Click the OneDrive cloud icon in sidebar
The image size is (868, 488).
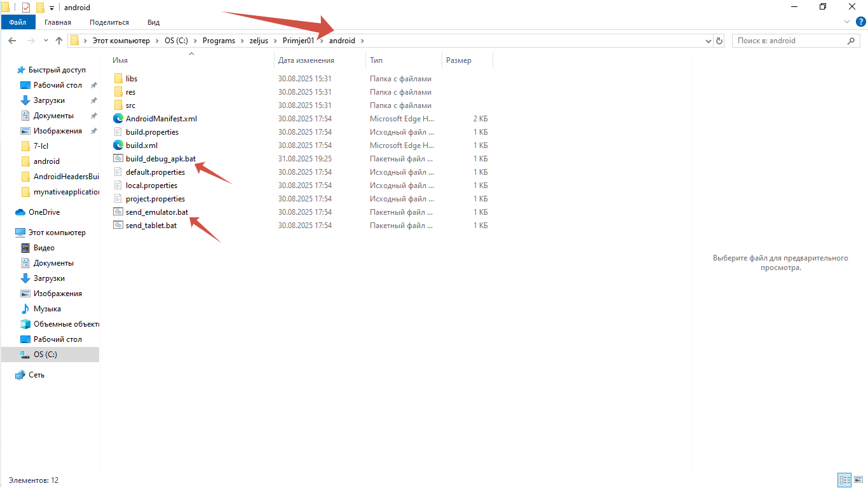[21, 212]
